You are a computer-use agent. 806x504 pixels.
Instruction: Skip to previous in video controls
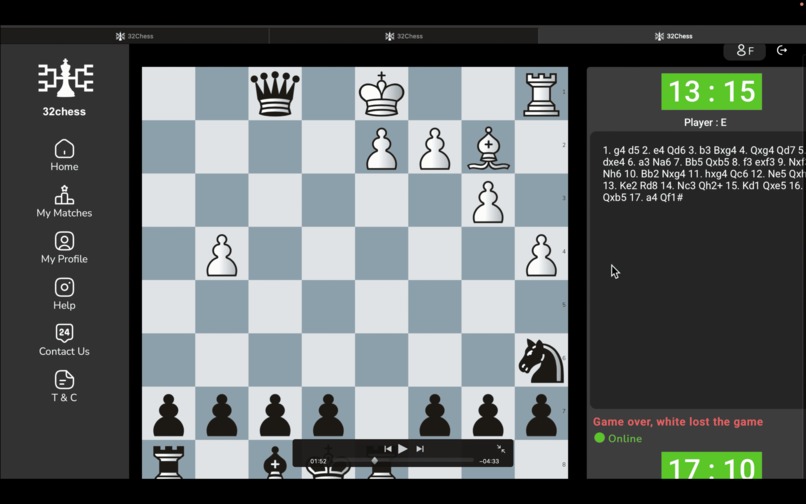click(x=388, y=449)
